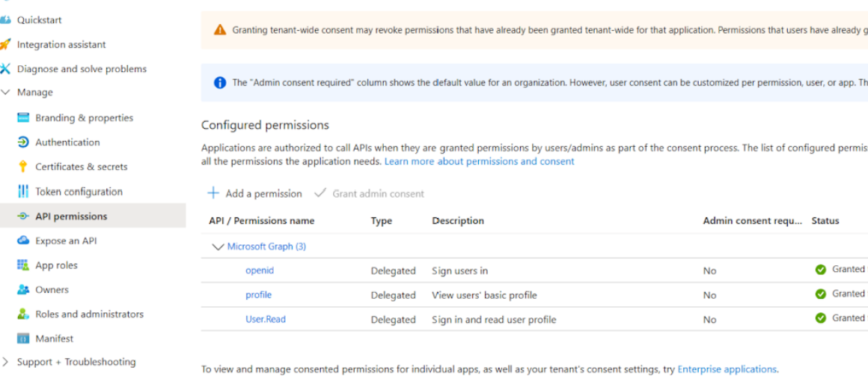Open Learn more about permissions and consent
This screenshot has height=382, width=868.
coord(479,161)
